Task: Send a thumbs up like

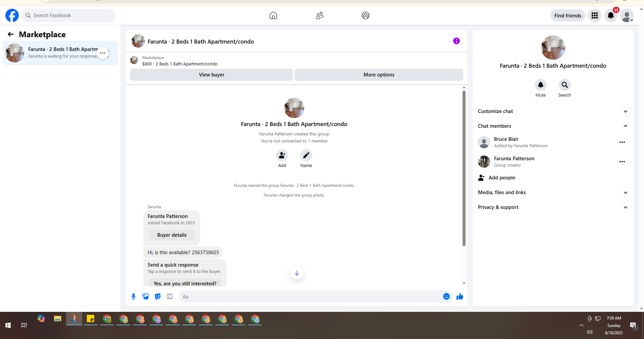Action: 460,296
